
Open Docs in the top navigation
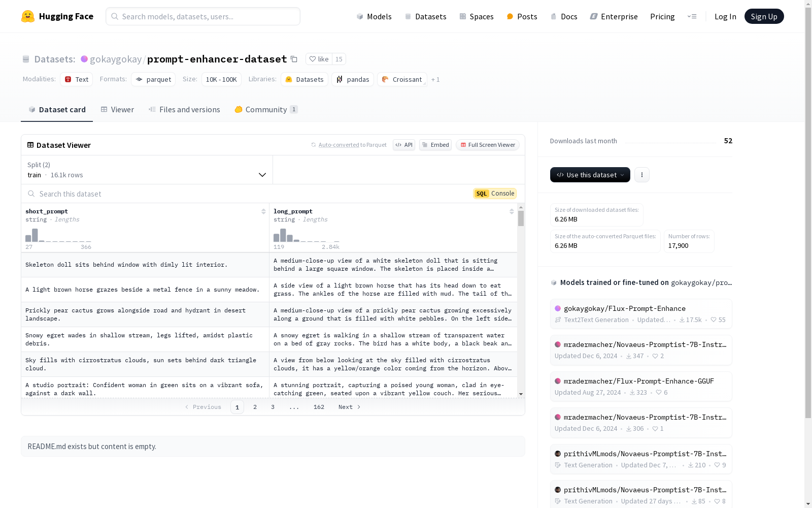tap(564, 16)
